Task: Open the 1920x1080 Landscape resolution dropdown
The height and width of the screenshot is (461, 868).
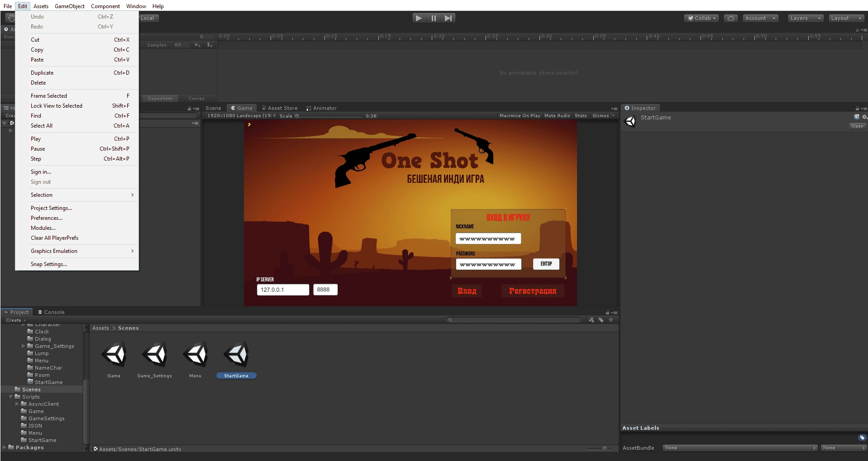Action: [241, 116]
